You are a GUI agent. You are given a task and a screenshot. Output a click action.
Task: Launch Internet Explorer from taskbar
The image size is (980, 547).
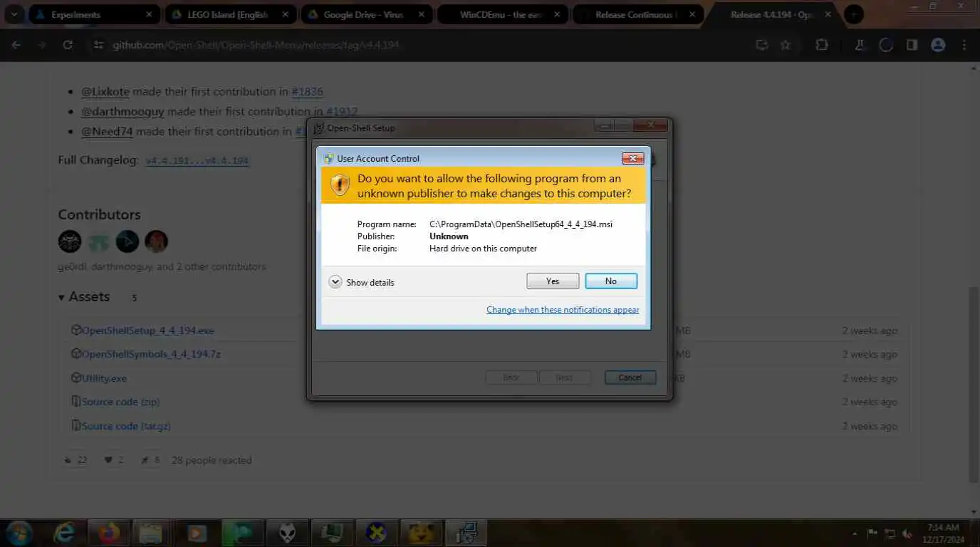click(x=66, y=533)
